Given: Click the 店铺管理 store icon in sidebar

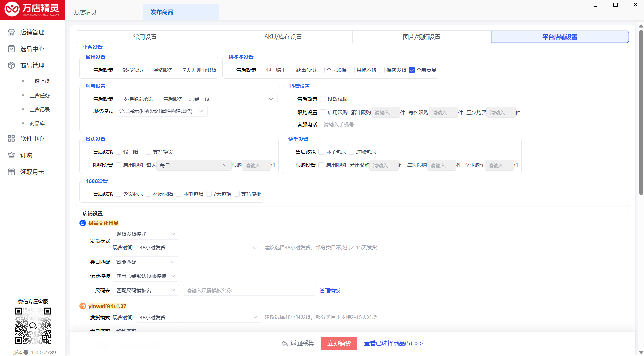Looking at the screenshot, I should click(x=11, y=32).
